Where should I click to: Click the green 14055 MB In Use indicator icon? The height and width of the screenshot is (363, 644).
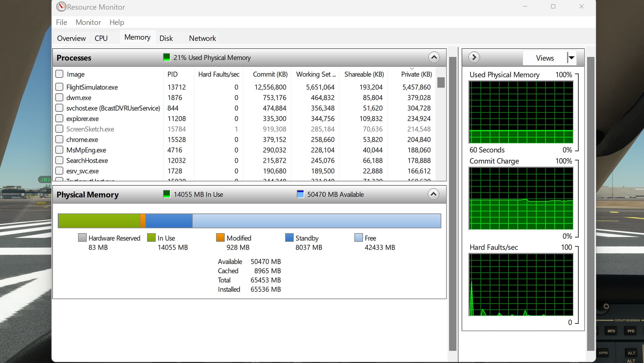(167, 194)
